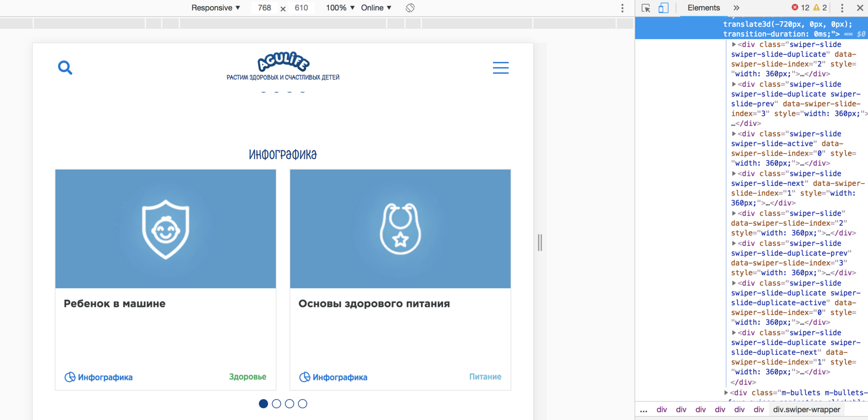
Task: Expand the swiper-slide-duplicate-next node
Action: 734,333
